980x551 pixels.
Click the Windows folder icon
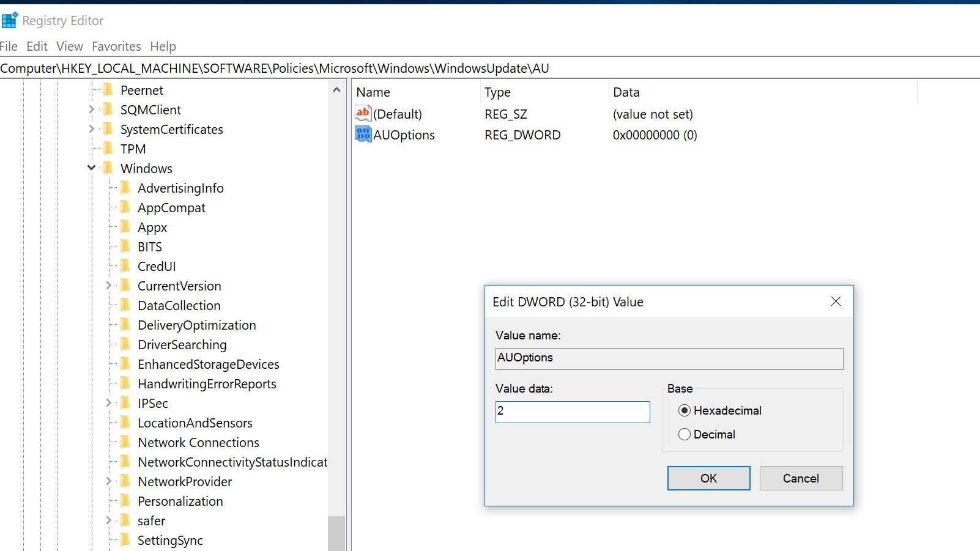[108, 168]
